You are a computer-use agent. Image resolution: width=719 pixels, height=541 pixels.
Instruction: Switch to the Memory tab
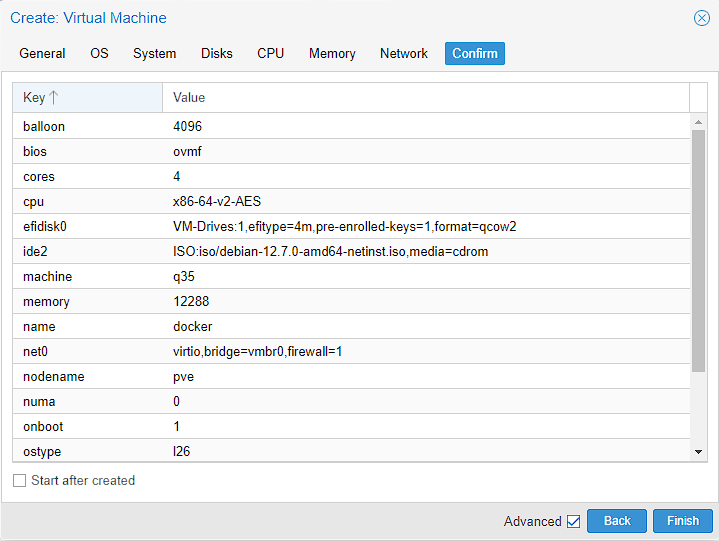332,54
